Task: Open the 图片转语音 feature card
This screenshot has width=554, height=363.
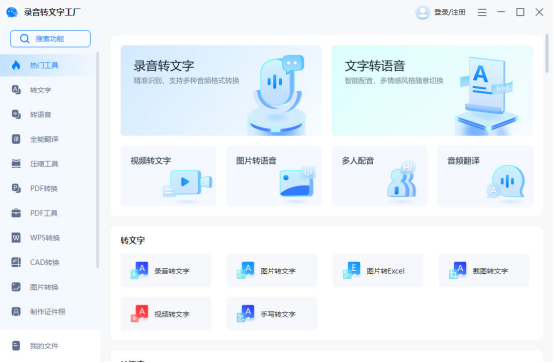Action: pos(274,176)
